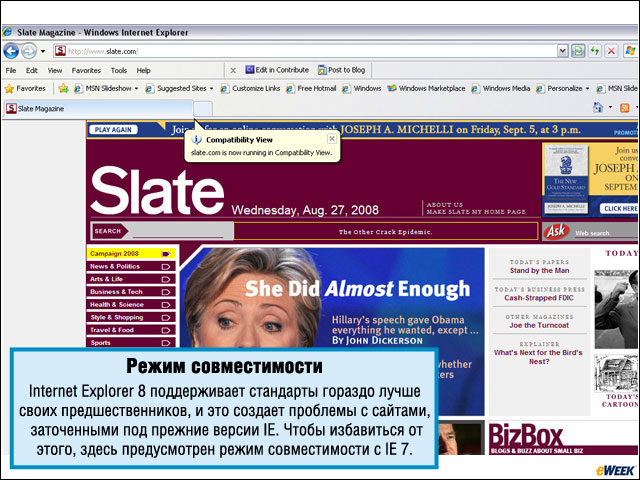
Task: Open Customize Links favorite
Action: pos(250,88)
